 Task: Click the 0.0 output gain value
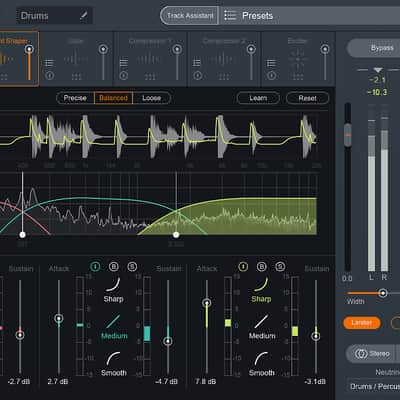[347, 279]
